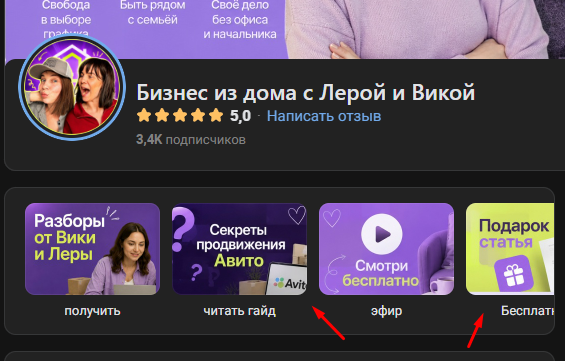Click the cut-off "Бесплат..." label
The height and width of the screenshot is (361, 565).
528,311
